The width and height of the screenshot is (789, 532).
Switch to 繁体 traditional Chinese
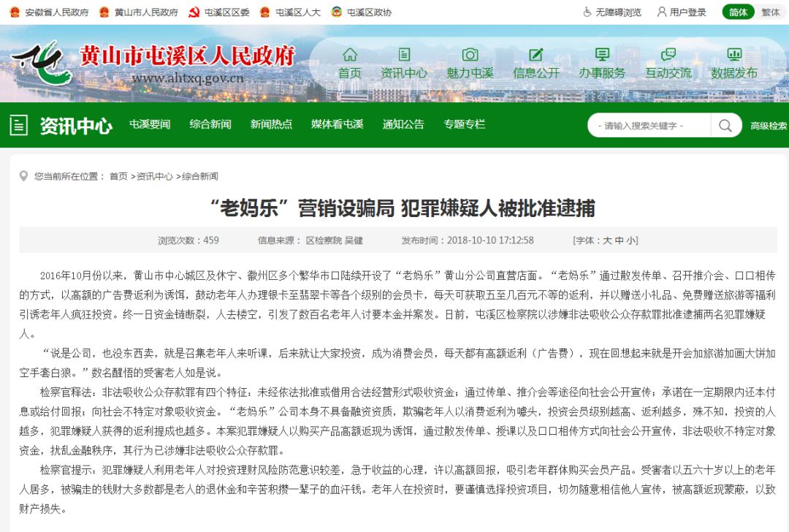click(771, 12)
